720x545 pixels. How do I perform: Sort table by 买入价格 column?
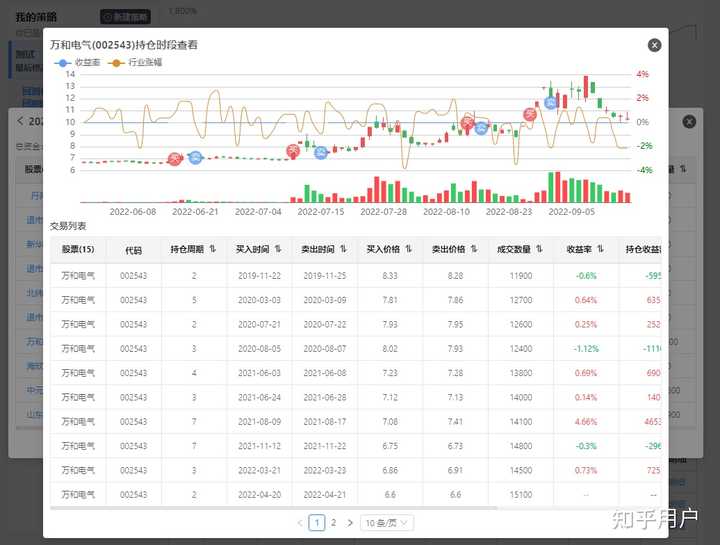click(408, 249)
